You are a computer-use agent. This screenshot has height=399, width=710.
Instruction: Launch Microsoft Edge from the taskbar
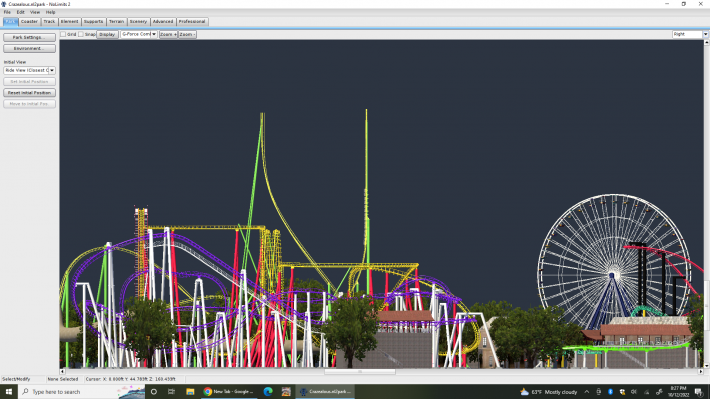click(268, 392)
